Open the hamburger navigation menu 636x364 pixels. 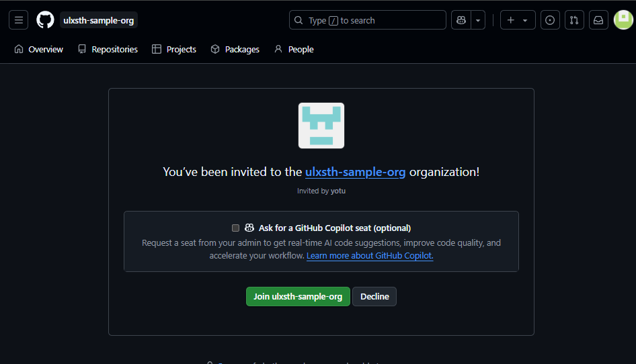(19, 20)
